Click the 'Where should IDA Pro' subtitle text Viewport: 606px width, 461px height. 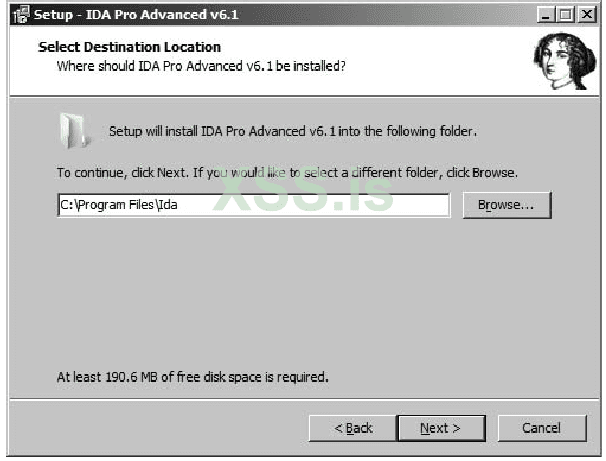(201, 66)
